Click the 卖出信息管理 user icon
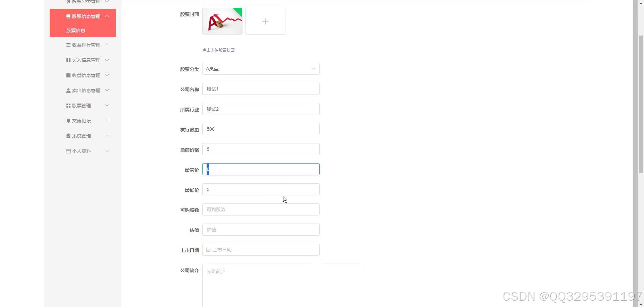Screen dimensions: 644x307 click(x=68, y=90)
